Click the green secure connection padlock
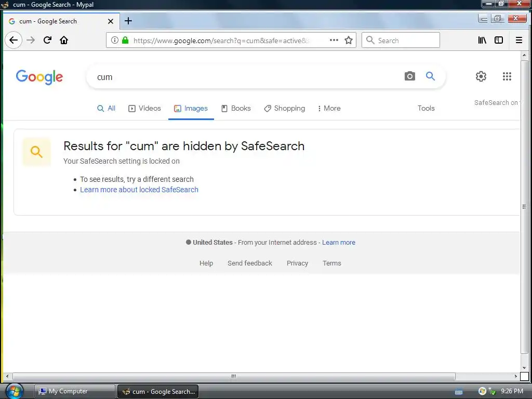532x399 pixels. click(125, 40)
